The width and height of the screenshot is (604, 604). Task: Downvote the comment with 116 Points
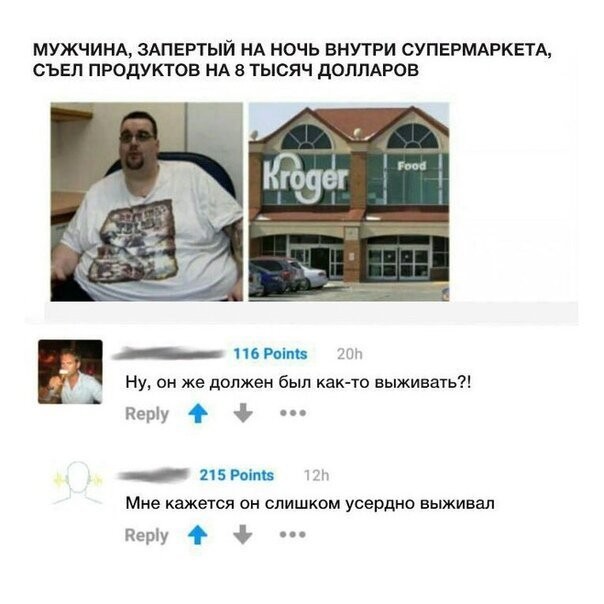[243, 413]
